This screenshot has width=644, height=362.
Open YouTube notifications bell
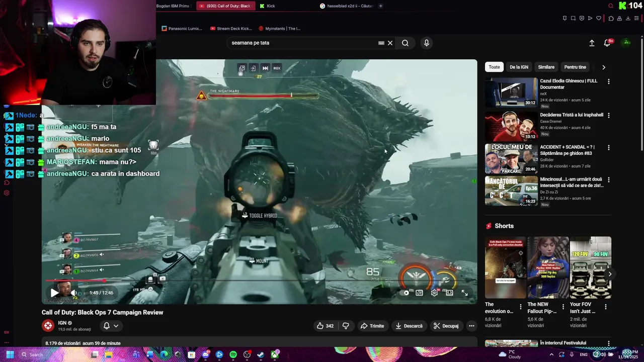pos(607,43)
